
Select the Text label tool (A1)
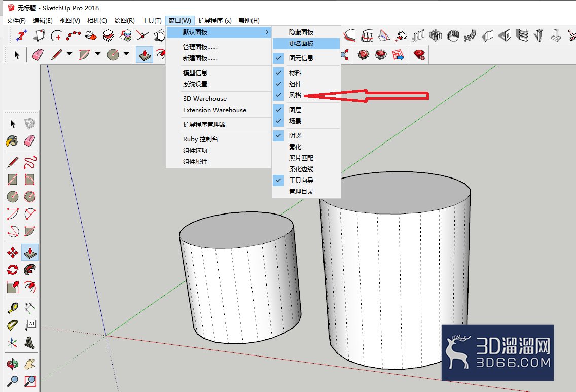30,325
